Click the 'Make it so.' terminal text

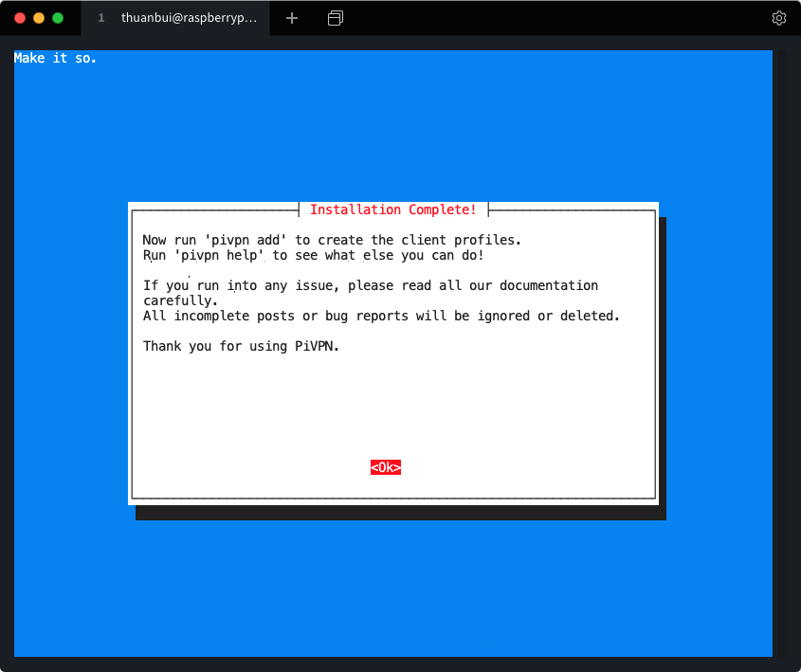(x=55, y=59)
